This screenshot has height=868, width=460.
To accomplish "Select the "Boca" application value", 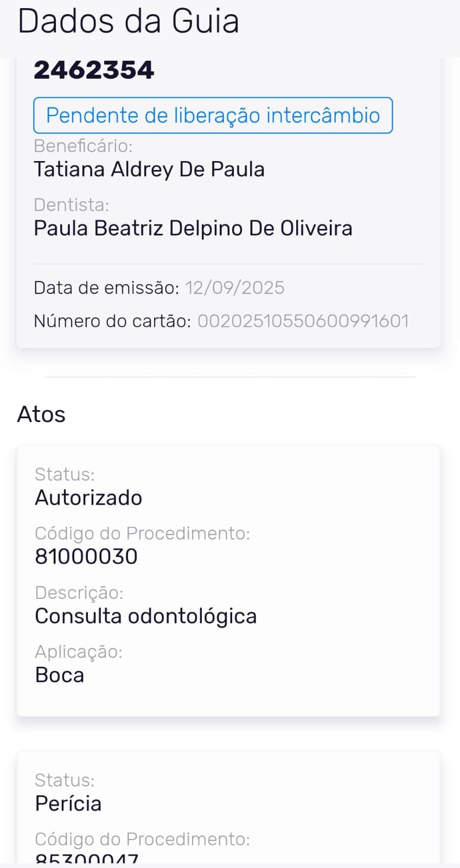I will [x=60, y=675].
